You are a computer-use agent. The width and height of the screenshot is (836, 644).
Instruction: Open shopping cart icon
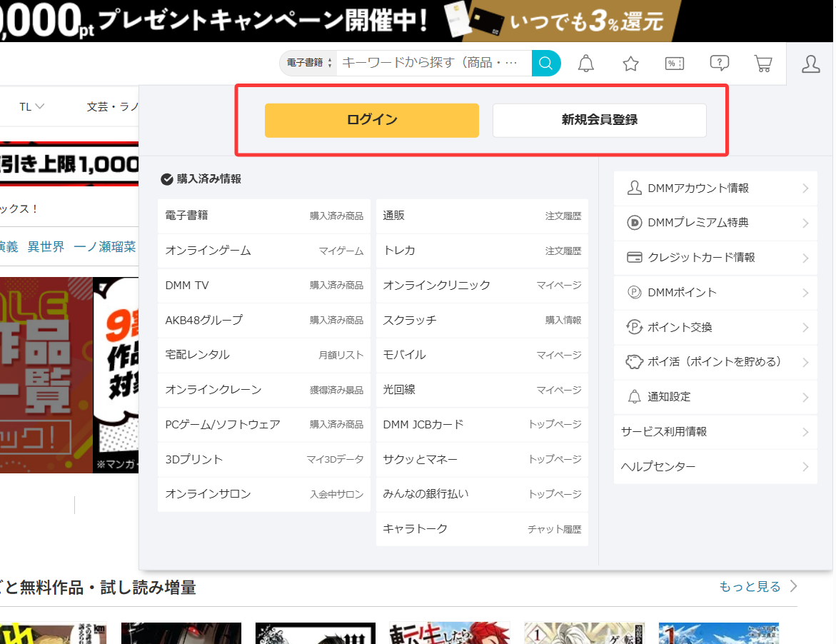[763, 64]
